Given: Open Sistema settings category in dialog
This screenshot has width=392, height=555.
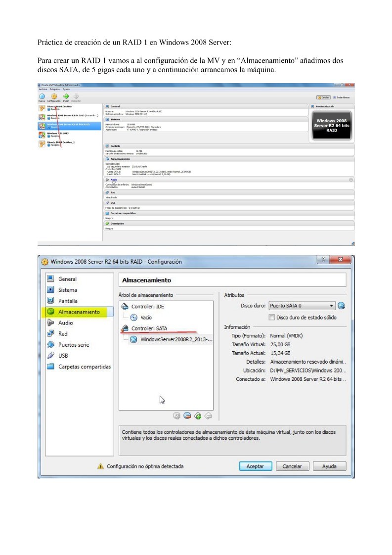Looking at the screenshot, I should (67, 290).
